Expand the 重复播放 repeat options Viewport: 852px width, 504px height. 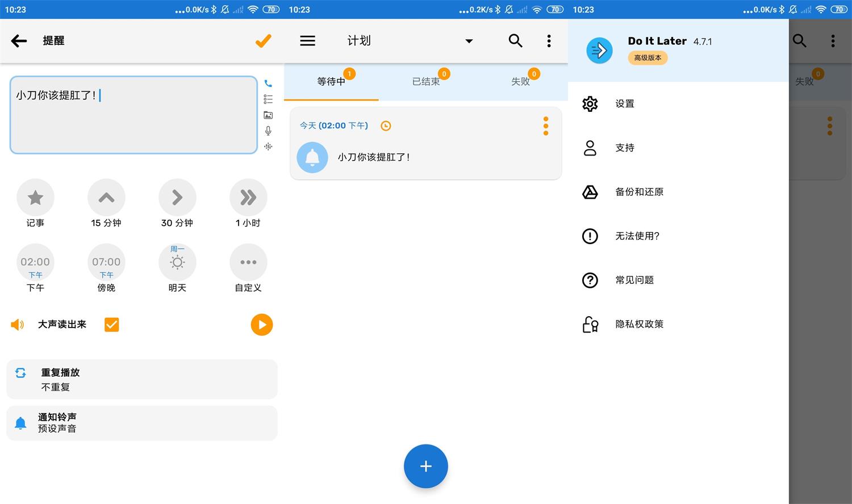pos(142,379)
